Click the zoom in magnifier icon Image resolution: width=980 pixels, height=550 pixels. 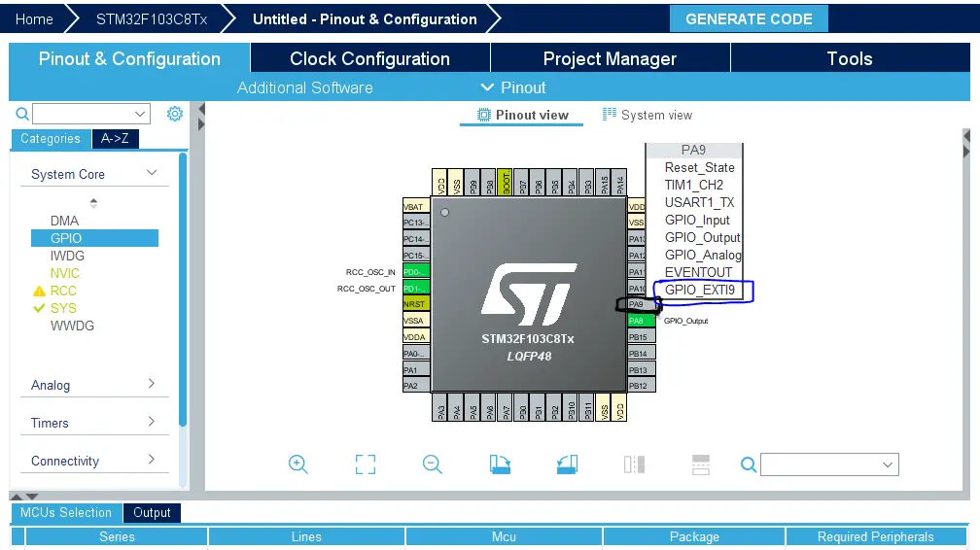click(x=298, y=464)
